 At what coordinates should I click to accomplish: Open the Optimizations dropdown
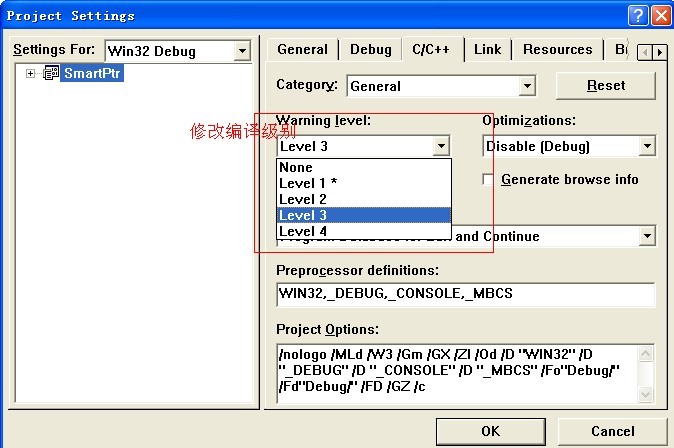coord(646,147)
